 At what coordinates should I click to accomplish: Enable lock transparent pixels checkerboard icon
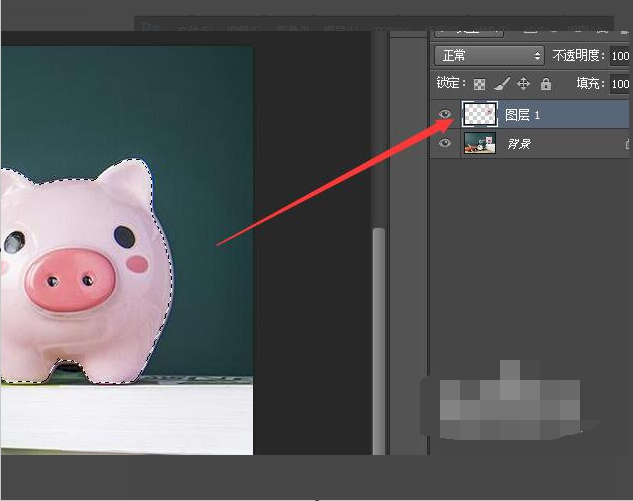coord(479,84)
